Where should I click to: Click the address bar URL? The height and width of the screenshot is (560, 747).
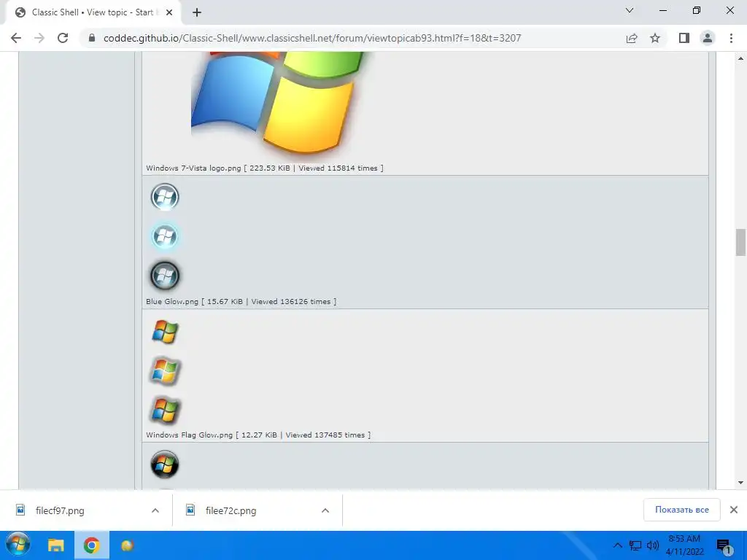pos(312,38)
